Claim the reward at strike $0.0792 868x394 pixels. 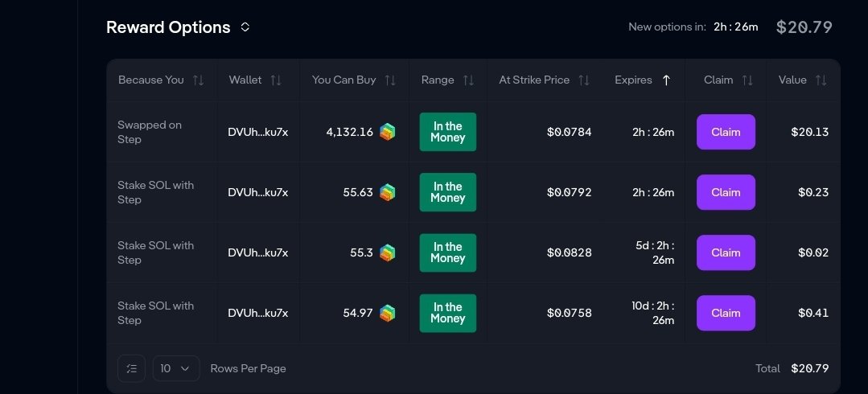[726, 192]
